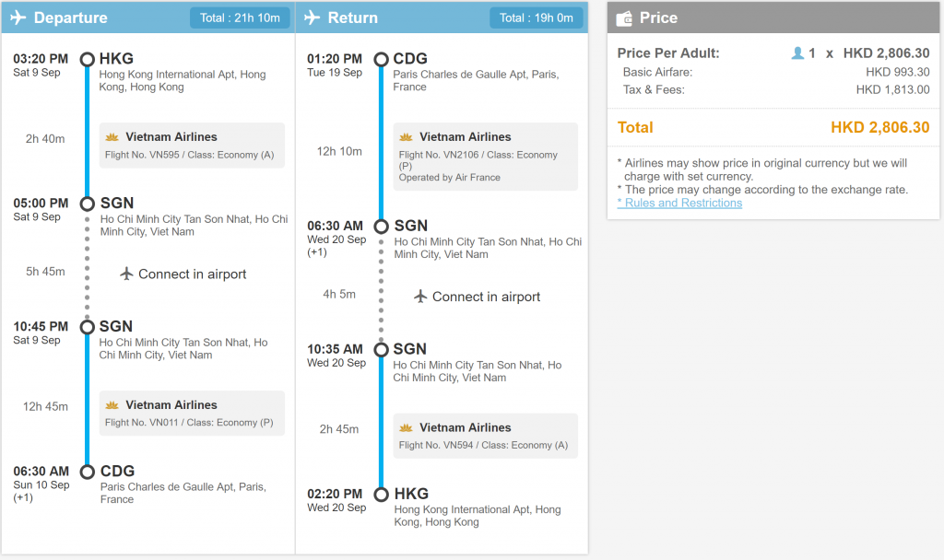Click CDG 01:20 PM return timeline circle
This screenshot has height=560, width=944.
coord(381,59)
